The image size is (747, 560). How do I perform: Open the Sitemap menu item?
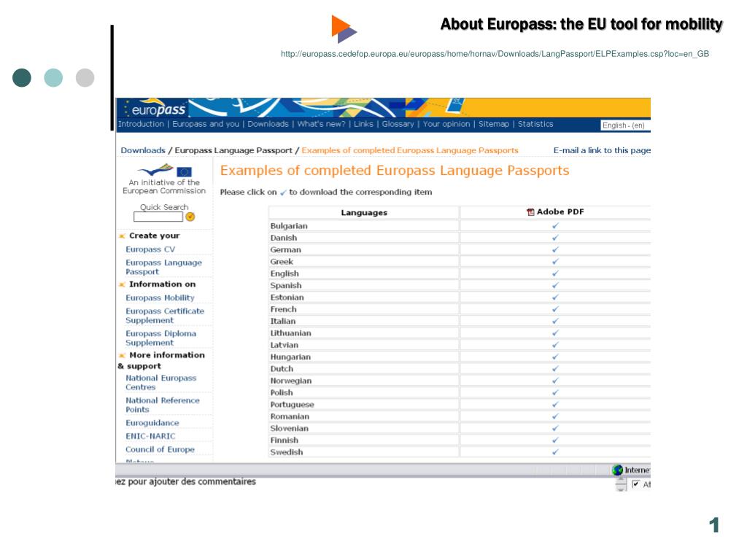pos(494,124)
